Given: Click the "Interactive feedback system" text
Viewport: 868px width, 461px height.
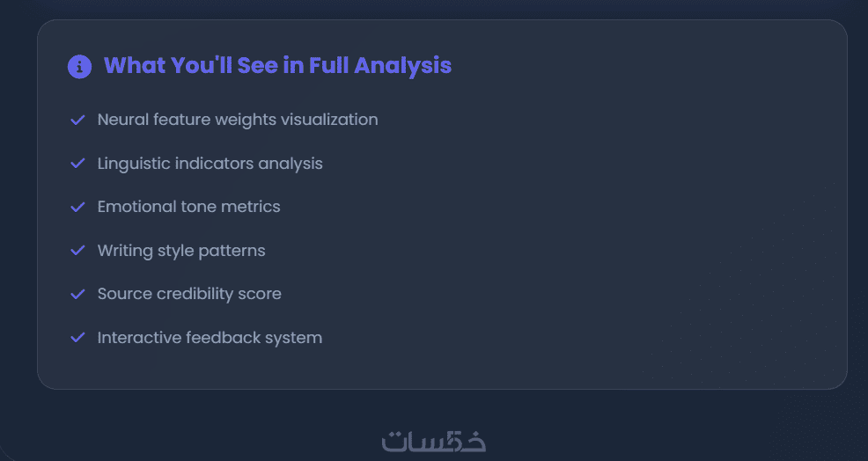Looking at the screenshot, I should 210,338.
